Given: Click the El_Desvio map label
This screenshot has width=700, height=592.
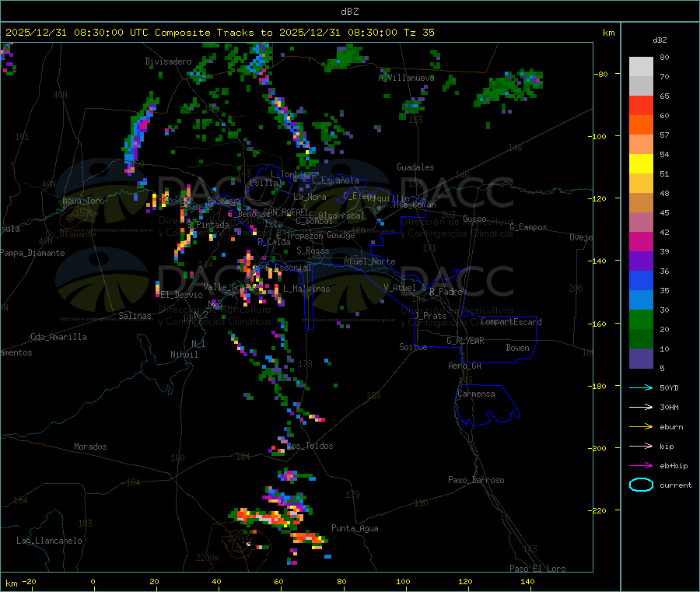Looking at the screenshot, I should click(182, 295).
